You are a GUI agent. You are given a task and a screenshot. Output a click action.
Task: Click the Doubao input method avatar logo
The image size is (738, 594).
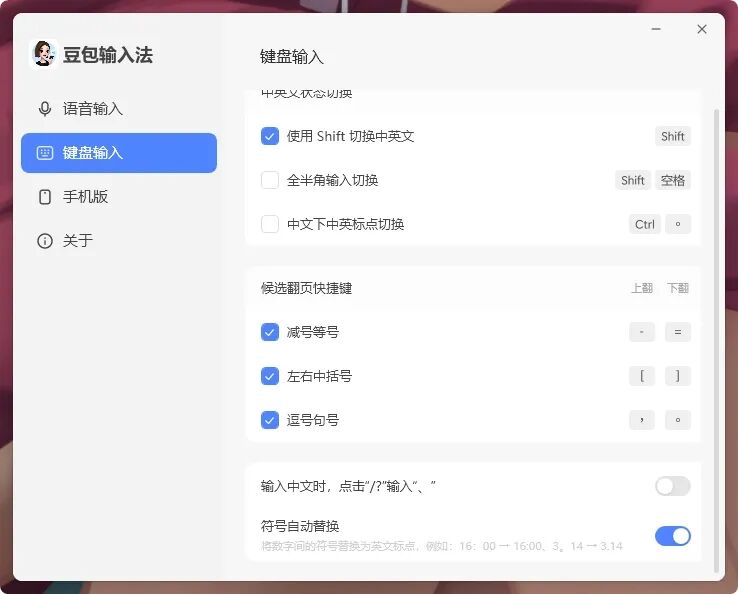[x=43, y=55]
